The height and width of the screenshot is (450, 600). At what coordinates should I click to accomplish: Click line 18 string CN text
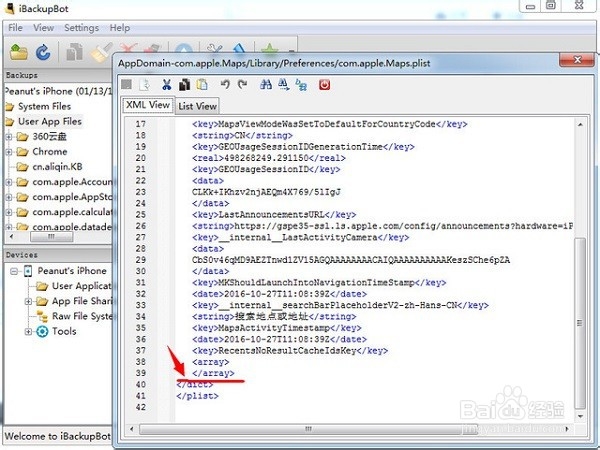pyautogui.click(x=242, y=135)
